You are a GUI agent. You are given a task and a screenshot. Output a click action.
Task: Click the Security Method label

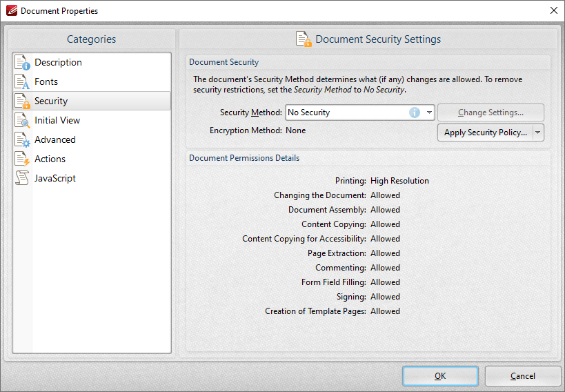[x=251, y=112]
